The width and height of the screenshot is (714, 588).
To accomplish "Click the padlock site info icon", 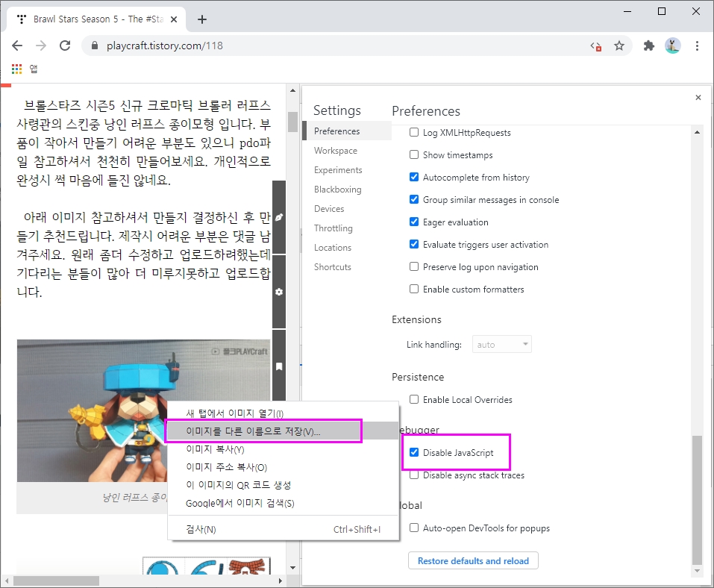I will click(95, 46).
